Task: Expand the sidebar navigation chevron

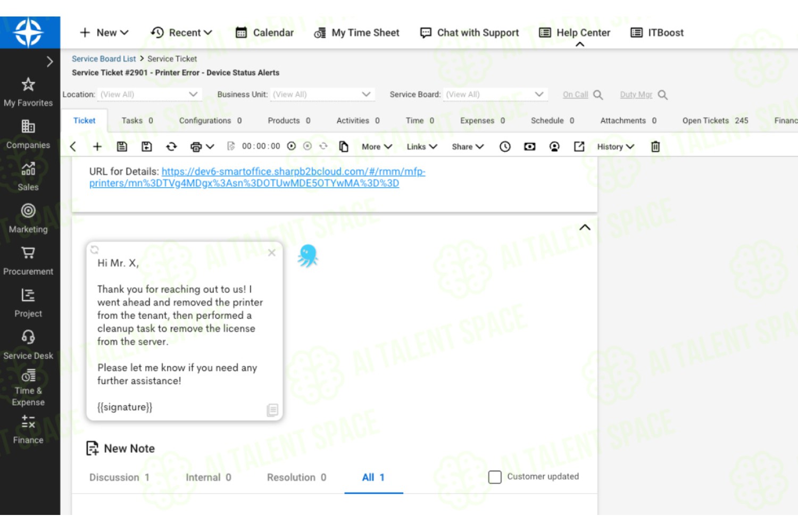Action: 49,62
